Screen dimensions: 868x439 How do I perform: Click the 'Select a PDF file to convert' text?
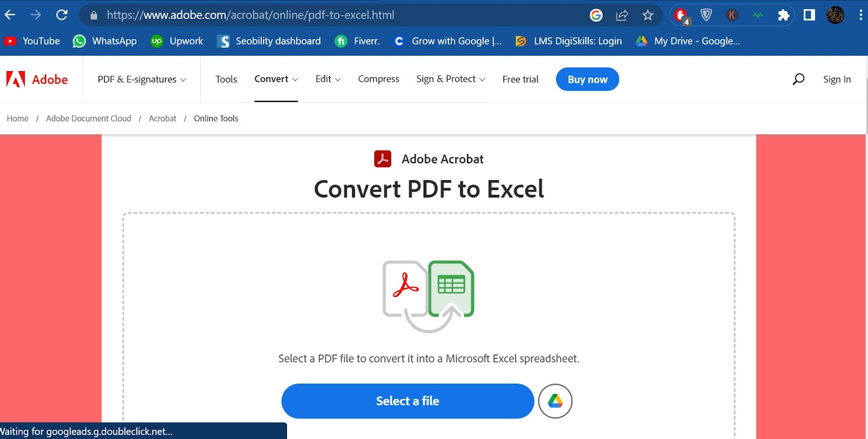point(429,359)
